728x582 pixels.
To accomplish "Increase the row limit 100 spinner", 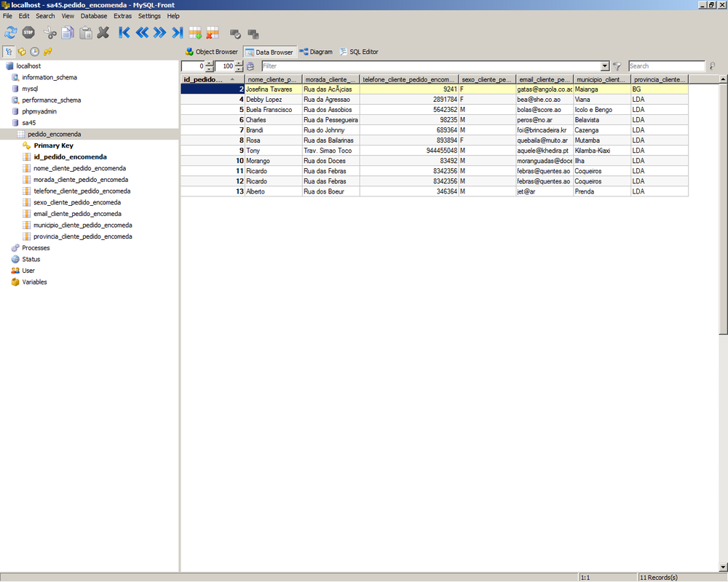I will click(240, 63).
